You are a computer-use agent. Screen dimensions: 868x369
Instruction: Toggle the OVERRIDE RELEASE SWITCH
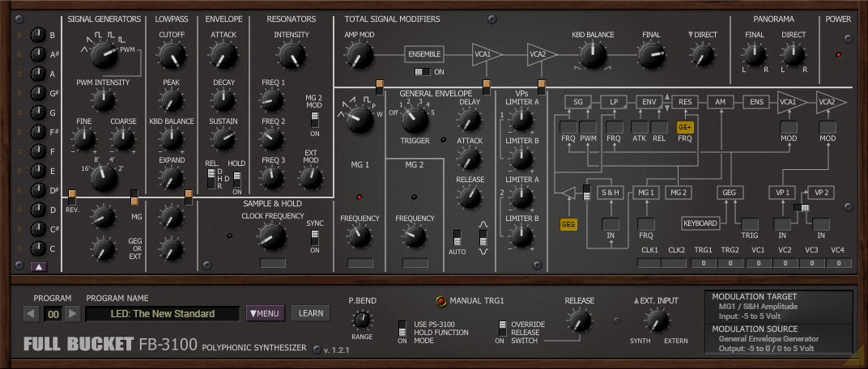(x=502, y=328)
